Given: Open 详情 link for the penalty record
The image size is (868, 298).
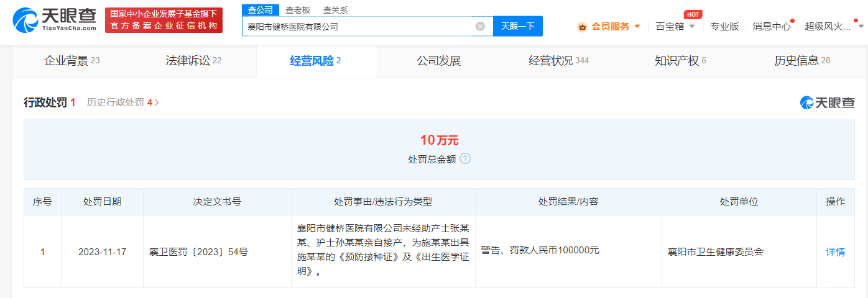Looking at the screenshot, I should point(835,252).
